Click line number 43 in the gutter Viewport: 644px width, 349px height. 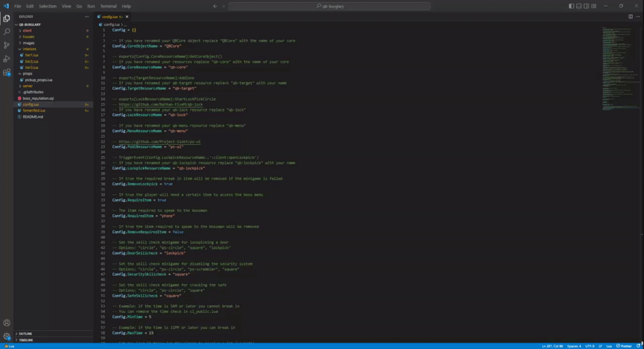102,253
